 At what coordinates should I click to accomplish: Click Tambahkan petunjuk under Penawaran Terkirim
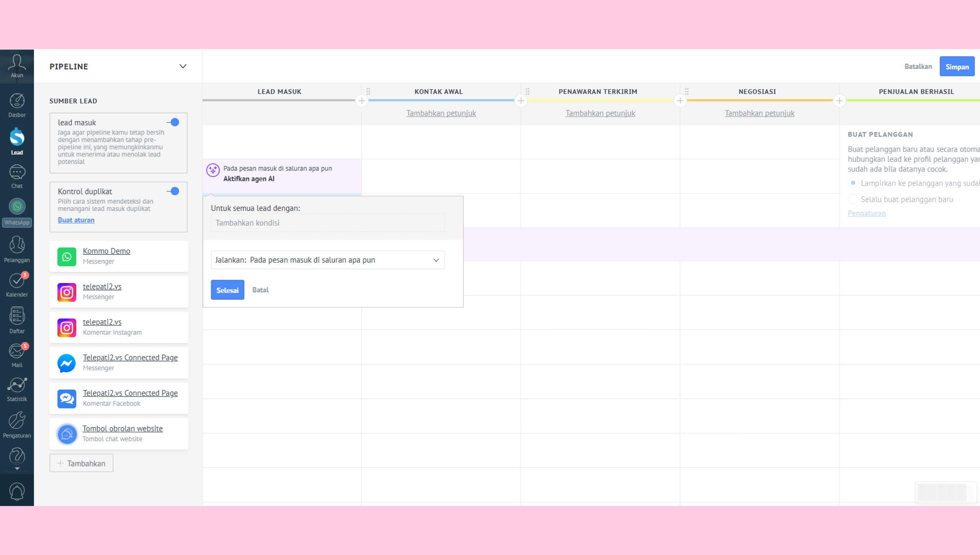(600, 113)
